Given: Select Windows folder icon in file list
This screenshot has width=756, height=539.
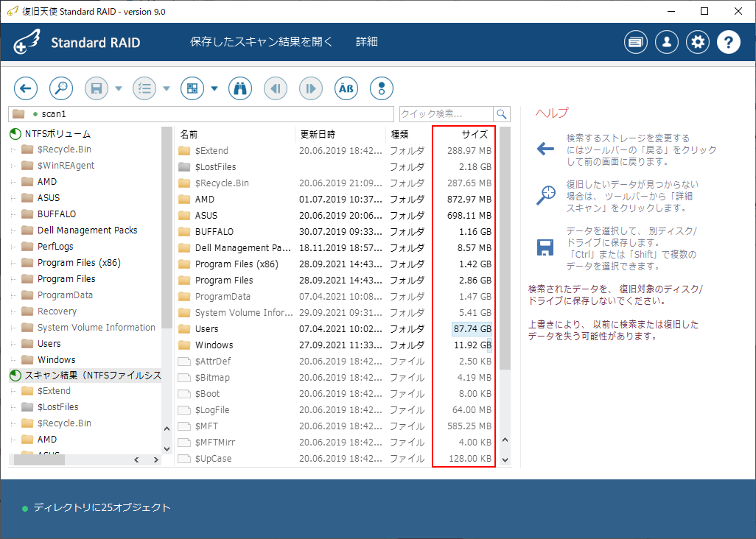Looking at the screenshot, I should click(x=184, y=345).
